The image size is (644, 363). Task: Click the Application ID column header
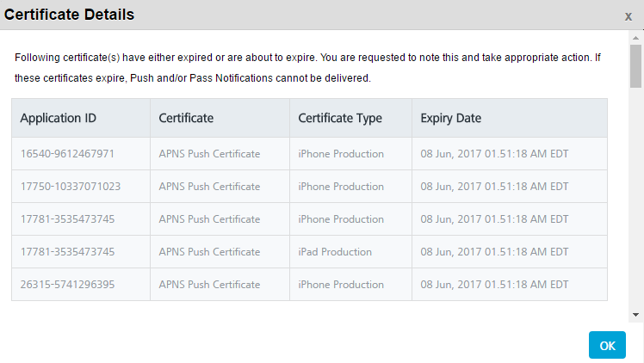click(x=59, y=118)
